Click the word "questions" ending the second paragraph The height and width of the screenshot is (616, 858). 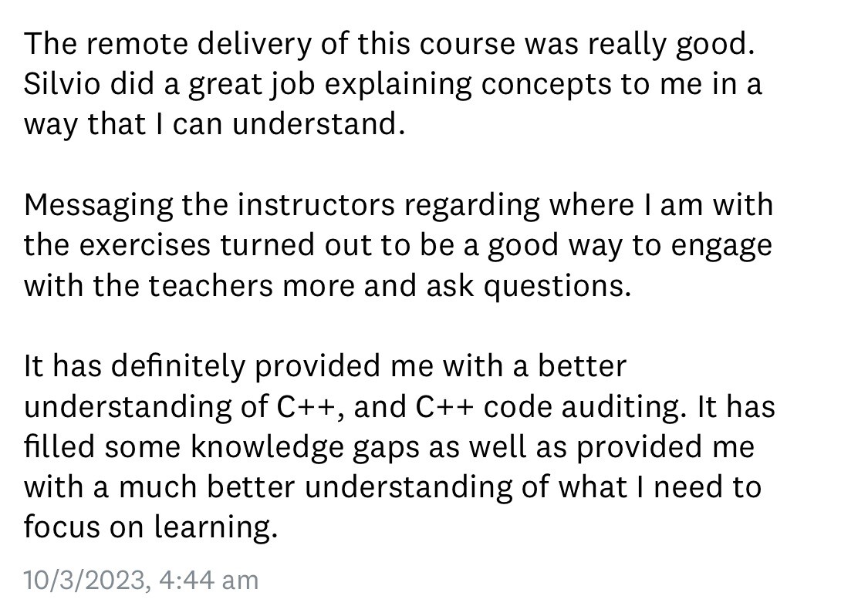coord(556,286)
